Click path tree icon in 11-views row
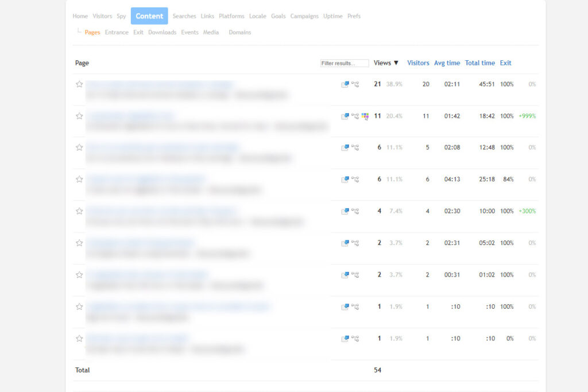Image resolution: width=588 pixels, height=392 pixels. click(355, 116)
